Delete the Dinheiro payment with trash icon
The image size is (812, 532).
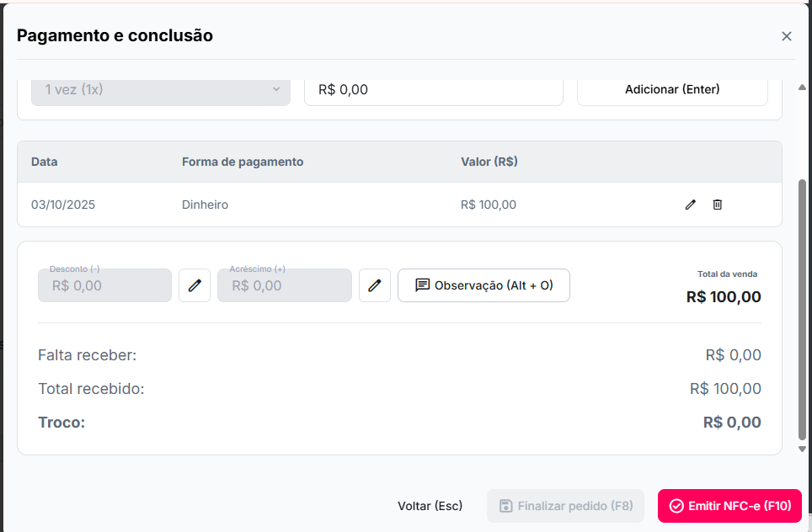pyautogui.click(x=718, y=205)
